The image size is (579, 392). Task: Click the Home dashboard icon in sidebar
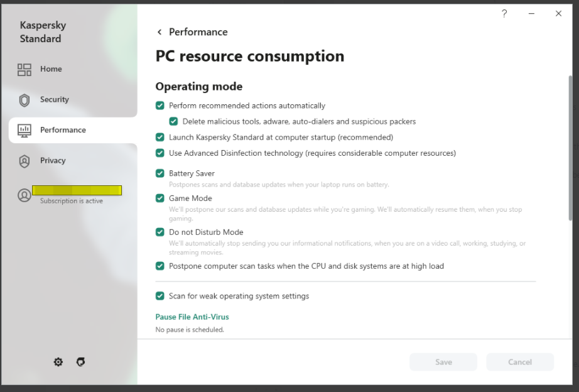coord(24,69)
